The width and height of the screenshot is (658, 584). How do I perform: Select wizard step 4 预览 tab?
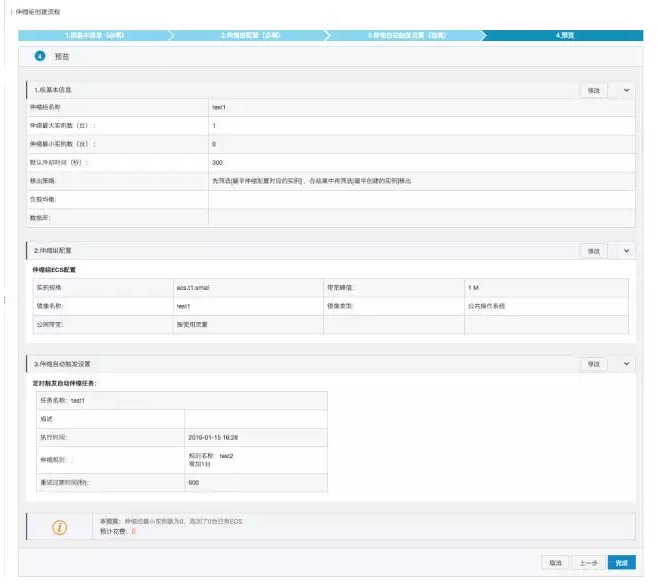564,35
